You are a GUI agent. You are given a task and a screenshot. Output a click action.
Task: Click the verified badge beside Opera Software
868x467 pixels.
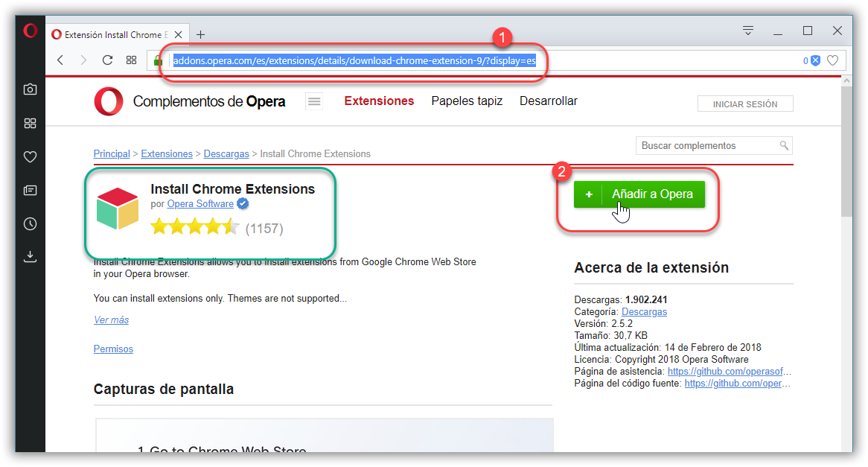[x=243, y=204]
